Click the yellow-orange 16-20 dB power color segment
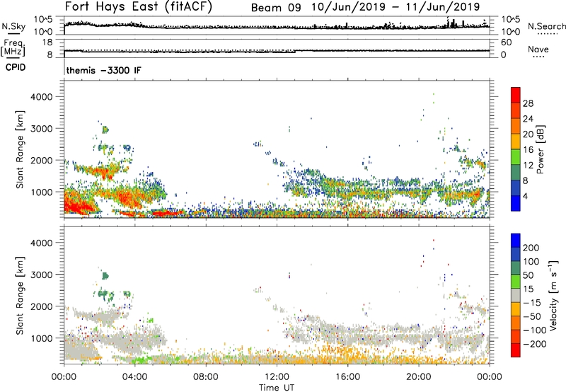566x392 pixels. 516,141
